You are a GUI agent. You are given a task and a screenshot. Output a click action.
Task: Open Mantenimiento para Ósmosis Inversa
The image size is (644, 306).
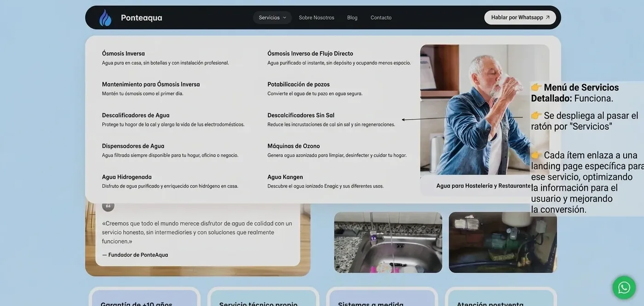(x=151, y=84)
